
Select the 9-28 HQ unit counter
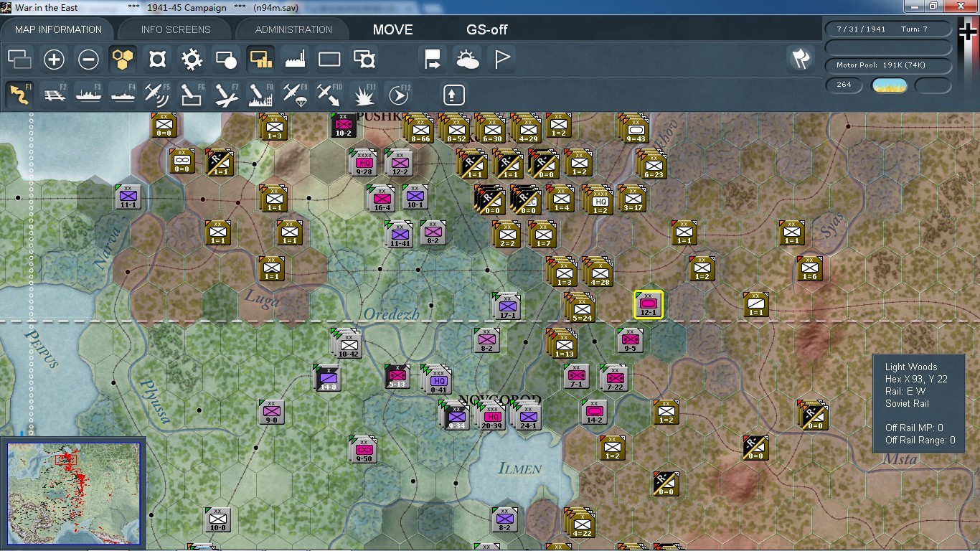(x=364, y=164)
